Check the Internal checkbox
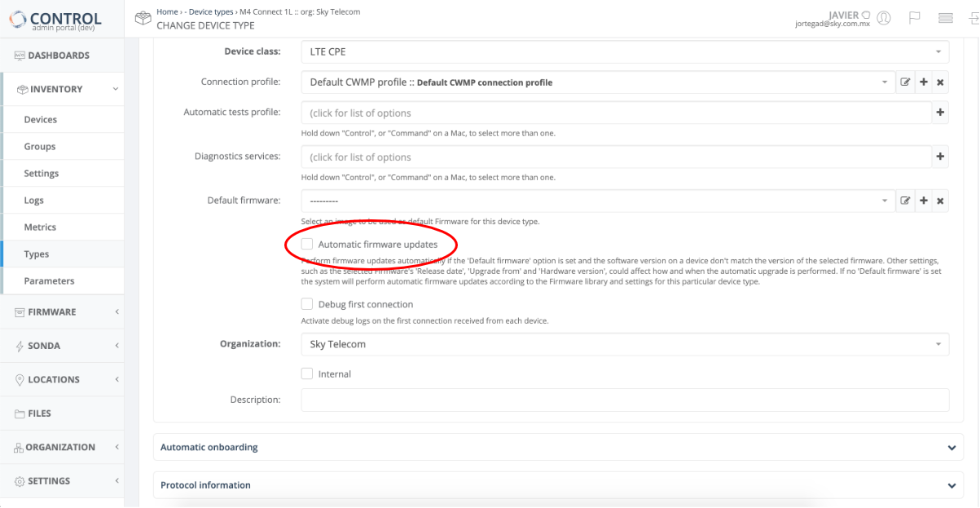 (307, 373)
